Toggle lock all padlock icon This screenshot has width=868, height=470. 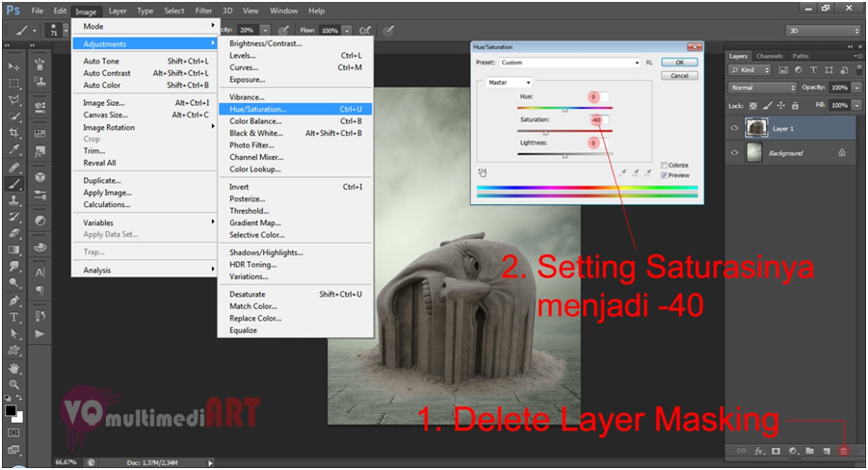pyautogui.click(x=795, y=105)
